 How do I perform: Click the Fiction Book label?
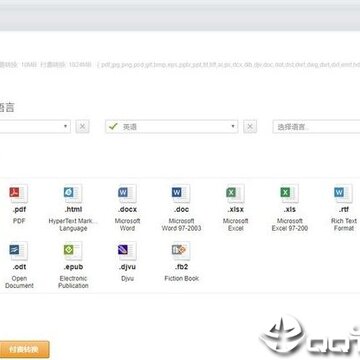click(182, 278)
